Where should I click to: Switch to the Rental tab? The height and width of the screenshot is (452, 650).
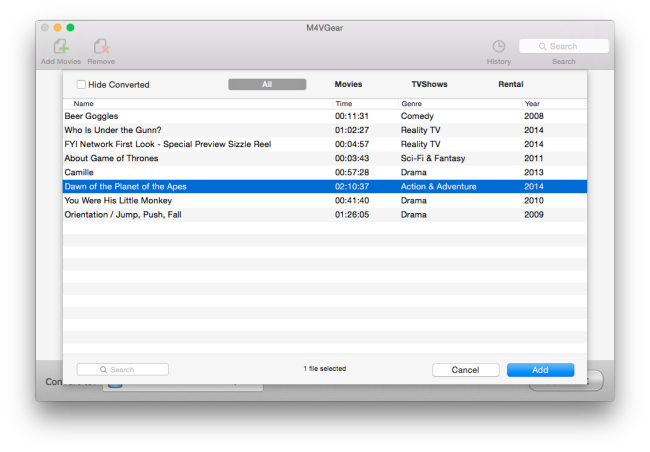click(511, 84)
